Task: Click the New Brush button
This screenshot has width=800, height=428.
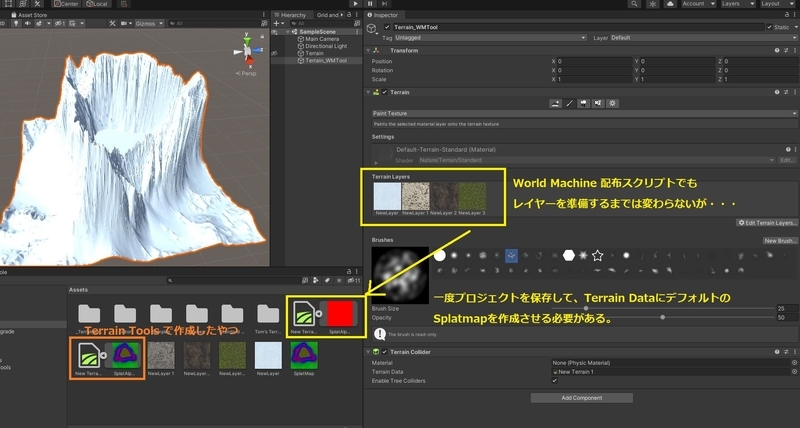Action: click(x=780, y=241)
